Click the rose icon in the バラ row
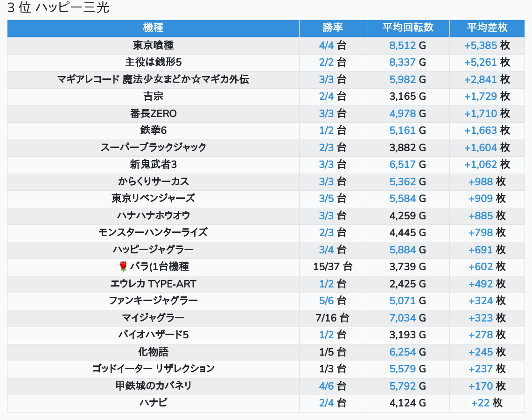This screenshot has width=532, height=420. click(x=123, y=266)
